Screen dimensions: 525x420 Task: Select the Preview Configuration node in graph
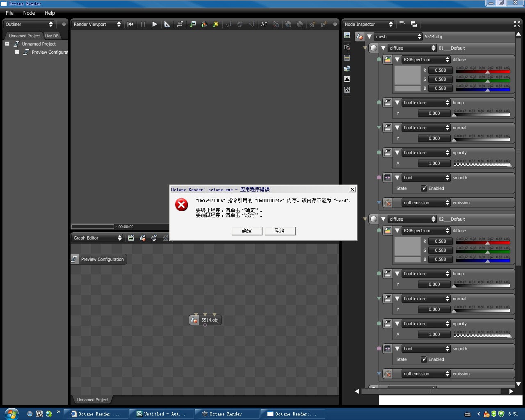click(x=98, y=259)
